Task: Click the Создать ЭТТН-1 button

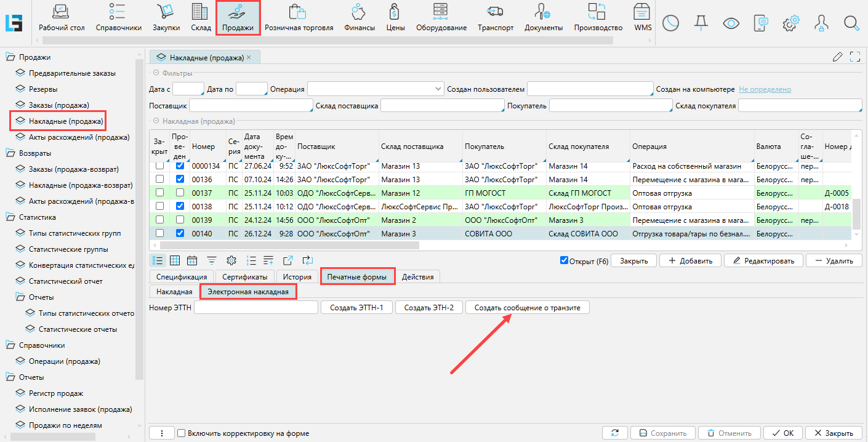Action: coord(356,307)
